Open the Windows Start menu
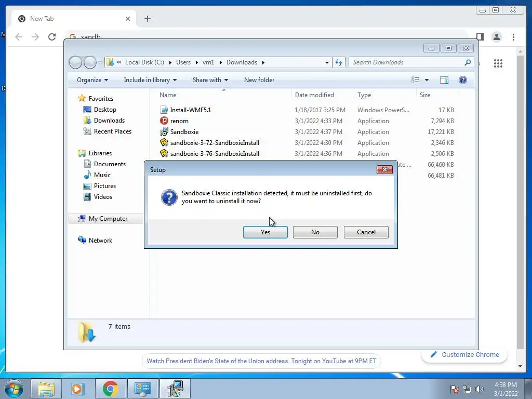 click(14, 389)
